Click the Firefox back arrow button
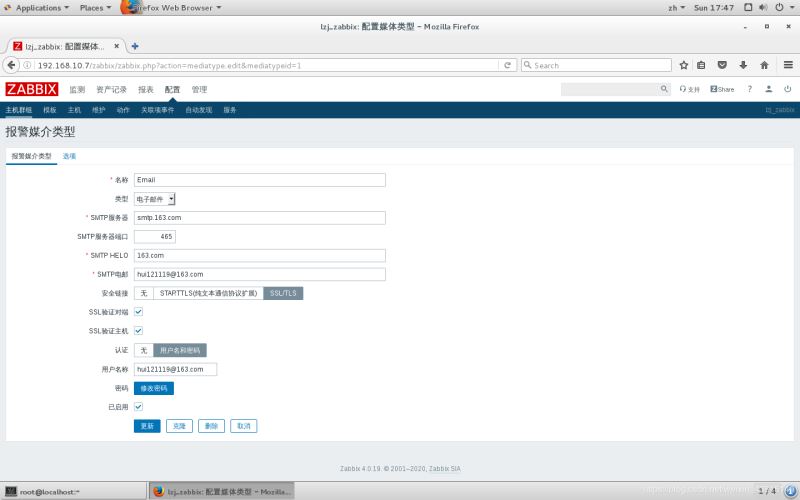The width and height of the screenshot is (800, 500). (x=11, y=65)
